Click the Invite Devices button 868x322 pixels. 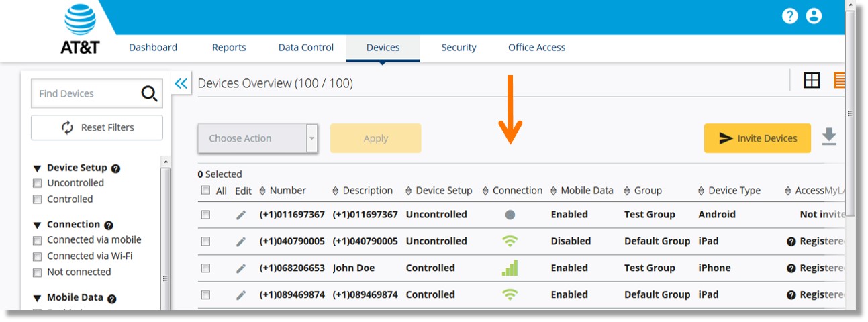757,138
